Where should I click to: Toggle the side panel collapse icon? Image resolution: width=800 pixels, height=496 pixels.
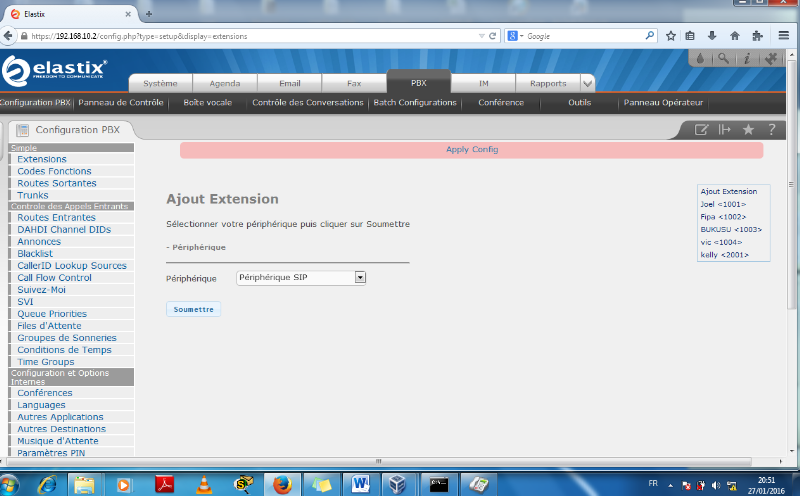tap(725, 130)
